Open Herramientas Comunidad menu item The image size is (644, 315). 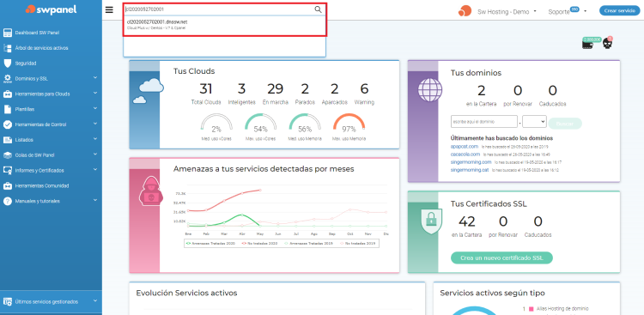[42, 186]
